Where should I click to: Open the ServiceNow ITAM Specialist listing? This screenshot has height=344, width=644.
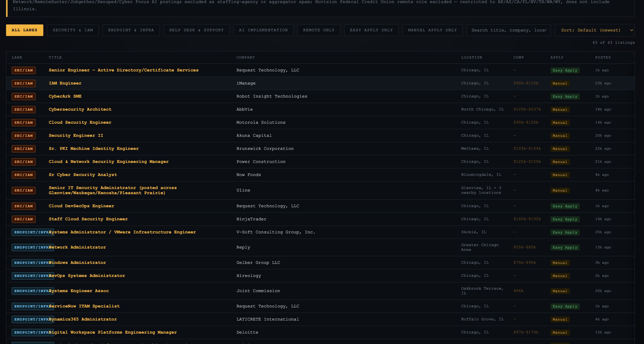(x=84, y=306)
